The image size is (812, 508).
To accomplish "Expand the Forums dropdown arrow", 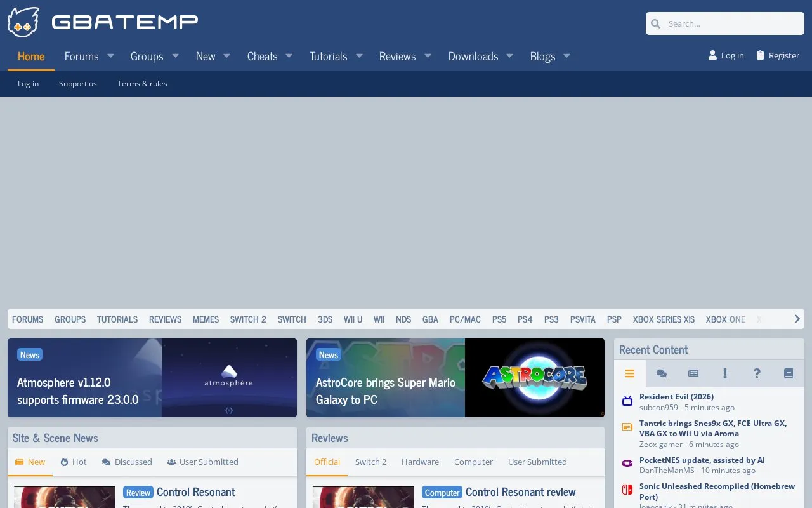I will click(x=110, y=57).
